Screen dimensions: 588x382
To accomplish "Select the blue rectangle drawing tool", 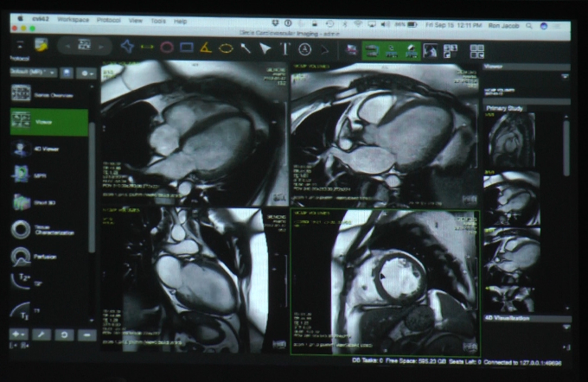I will pyautogui.click(x=186, y=48).
